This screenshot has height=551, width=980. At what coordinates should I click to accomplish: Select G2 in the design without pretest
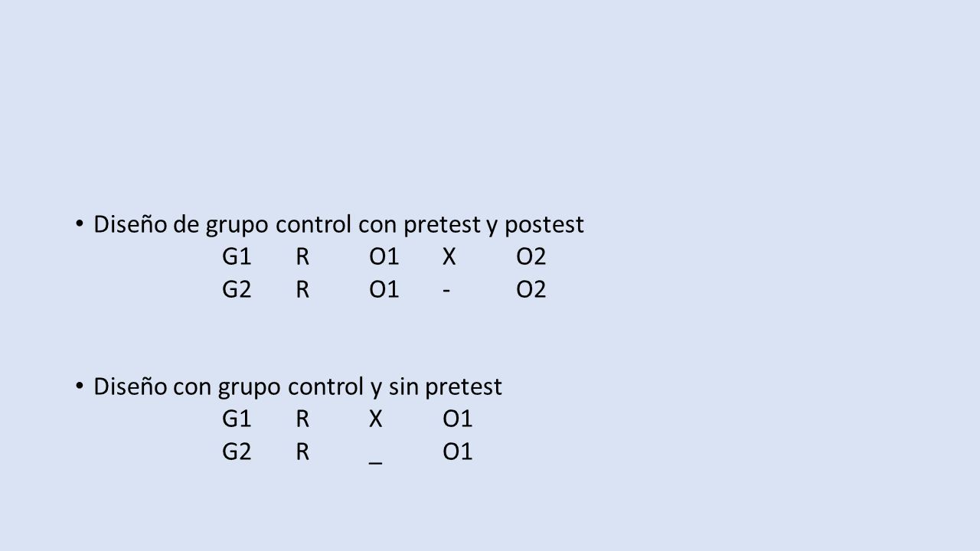237,452
